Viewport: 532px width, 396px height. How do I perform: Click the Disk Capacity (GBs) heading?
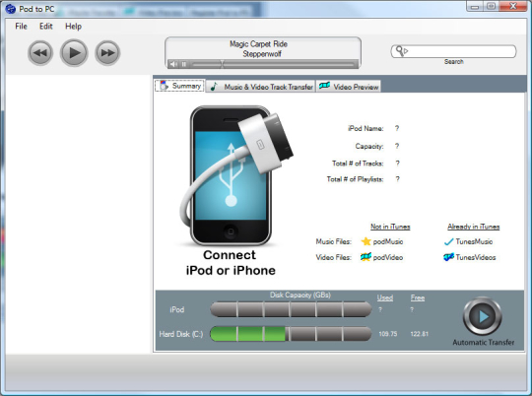click(x=300, y=295)
